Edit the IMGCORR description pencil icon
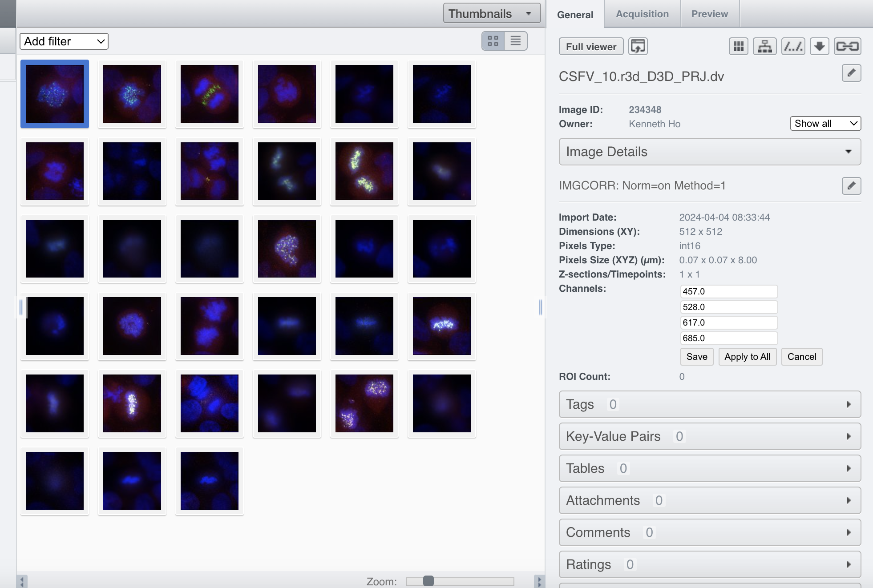 pos(851,185)
